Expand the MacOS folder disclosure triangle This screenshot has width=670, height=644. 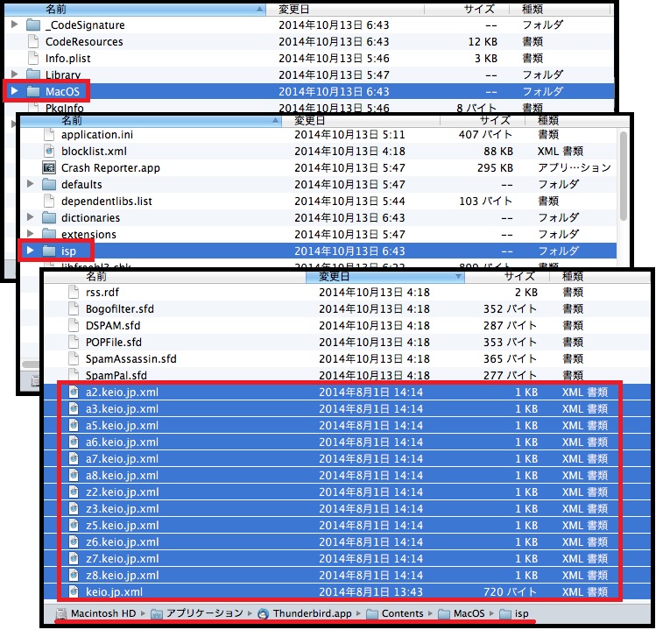14,91
